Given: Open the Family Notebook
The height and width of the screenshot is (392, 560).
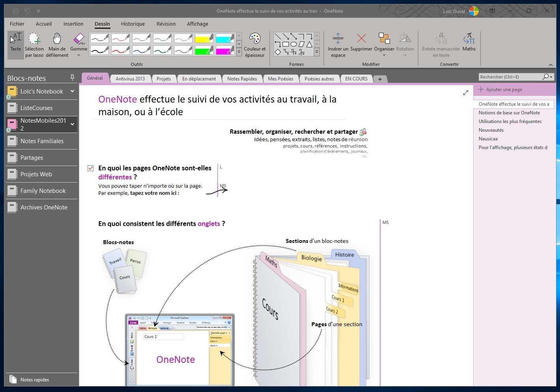Looking at the screenshot, I should click(41, 190).
